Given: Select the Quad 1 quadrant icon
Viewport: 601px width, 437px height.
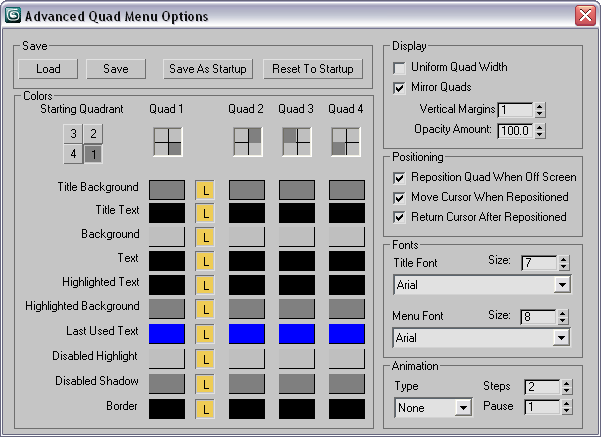Looking at the screenshot, I should (x=168, y=142).
